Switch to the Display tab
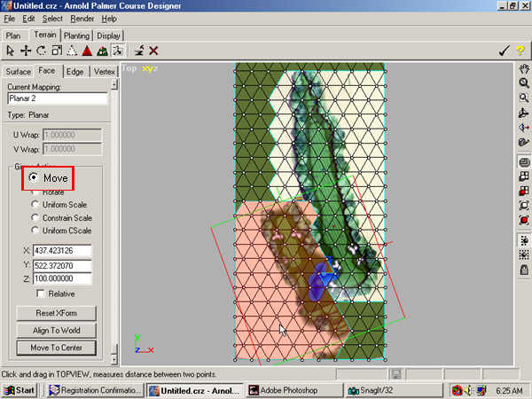Viewport: 532px width, 399px height. (108, 35)
